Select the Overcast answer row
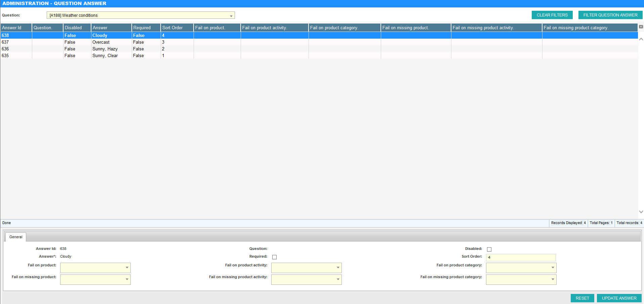Screen dimensions: 644x304 (x=101, y=42)
